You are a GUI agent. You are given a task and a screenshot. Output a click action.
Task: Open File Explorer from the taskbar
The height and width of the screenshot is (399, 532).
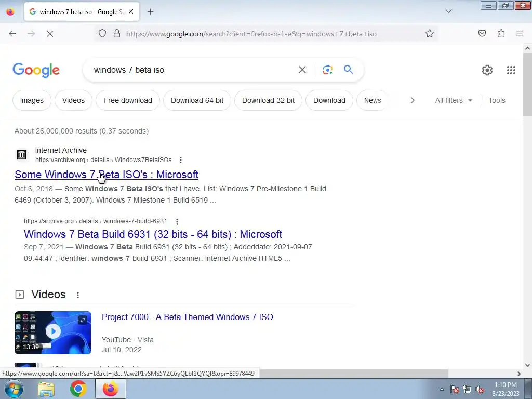point(46,389)
